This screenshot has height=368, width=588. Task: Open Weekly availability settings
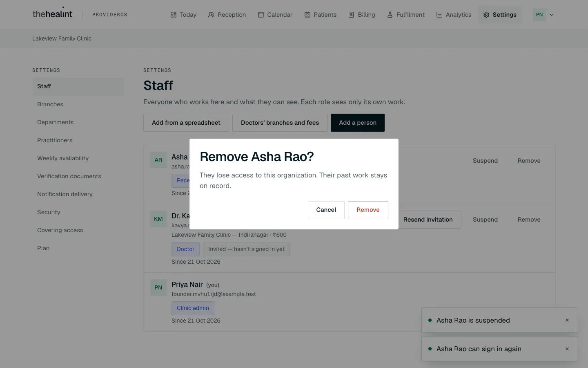(78, 158)
